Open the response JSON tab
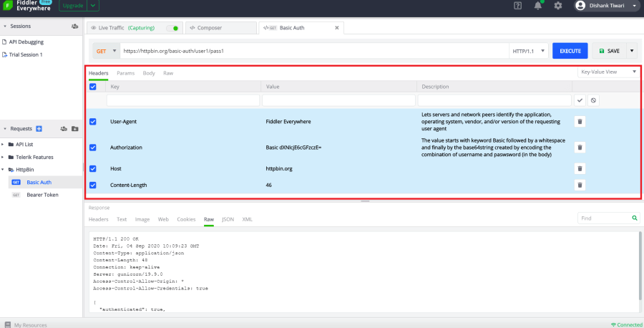Viewport: 644px width, 328px height. click(x=228, y=219)
